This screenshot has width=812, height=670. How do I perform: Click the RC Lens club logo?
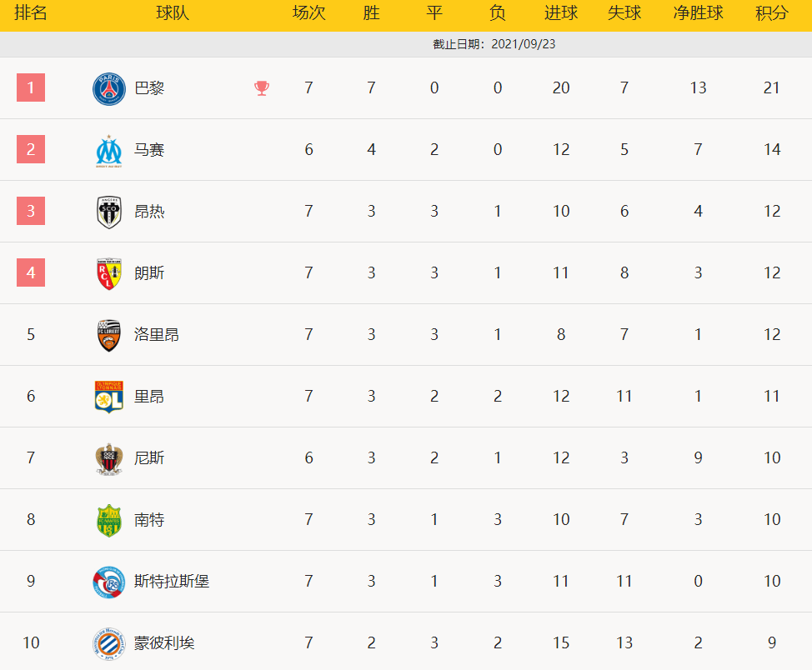coord(108,273)
